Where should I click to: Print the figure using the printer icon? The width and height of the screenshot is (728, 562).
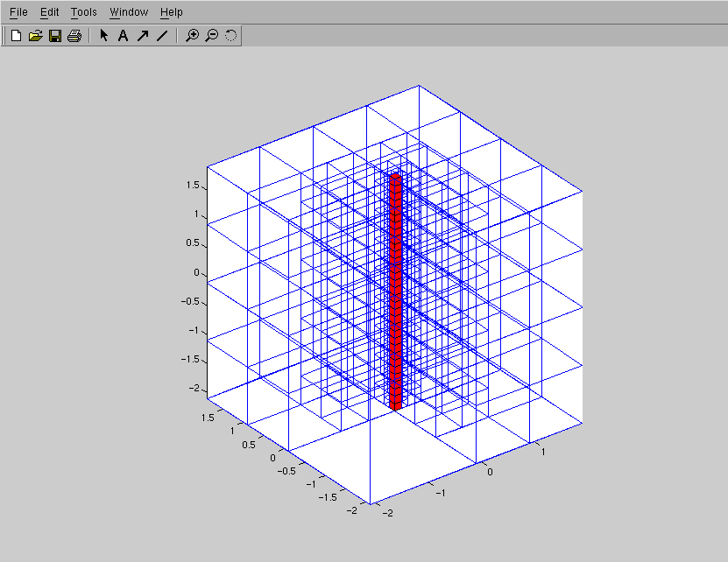(74, 36)
